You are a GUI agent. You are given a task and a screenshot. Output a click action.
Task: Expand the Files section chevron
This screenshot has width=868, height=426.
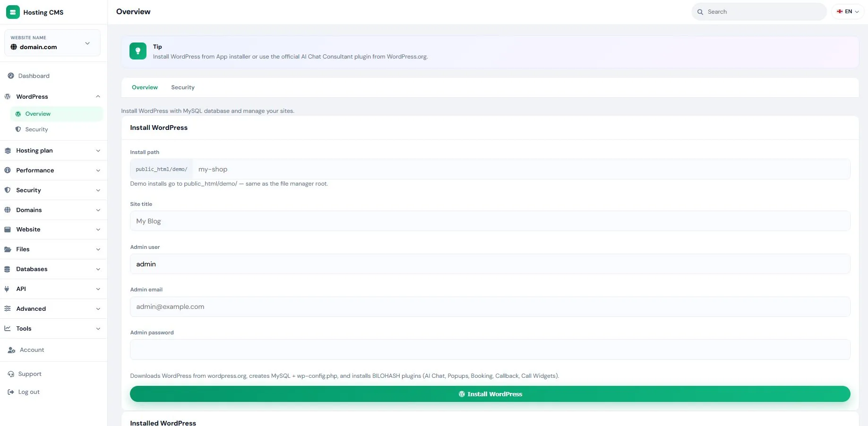pyautogui.click(x=98, y=249)
